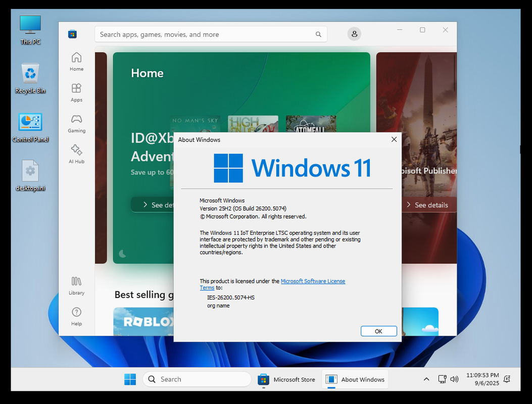This screenshot has height=404, width=532.
Task: Click 'Microsoft Windows' text line
Action: coord(222,200)
